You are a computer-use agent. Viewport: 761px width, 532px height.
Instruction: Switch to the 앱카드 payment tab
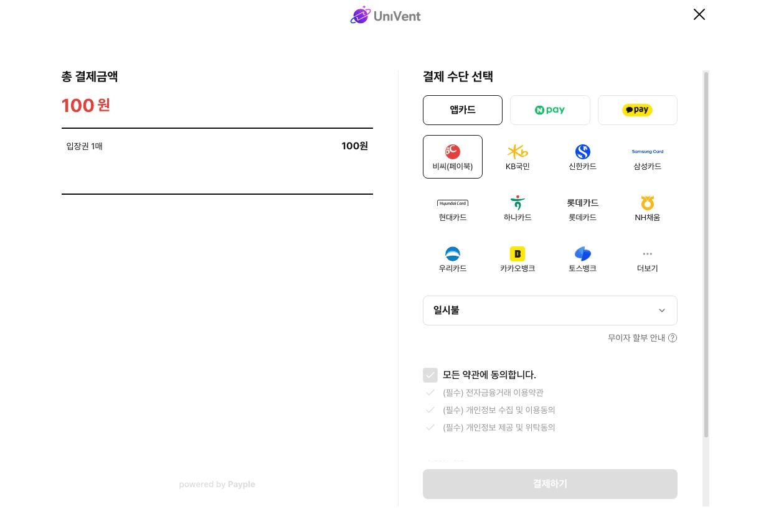tap(463, 110)
